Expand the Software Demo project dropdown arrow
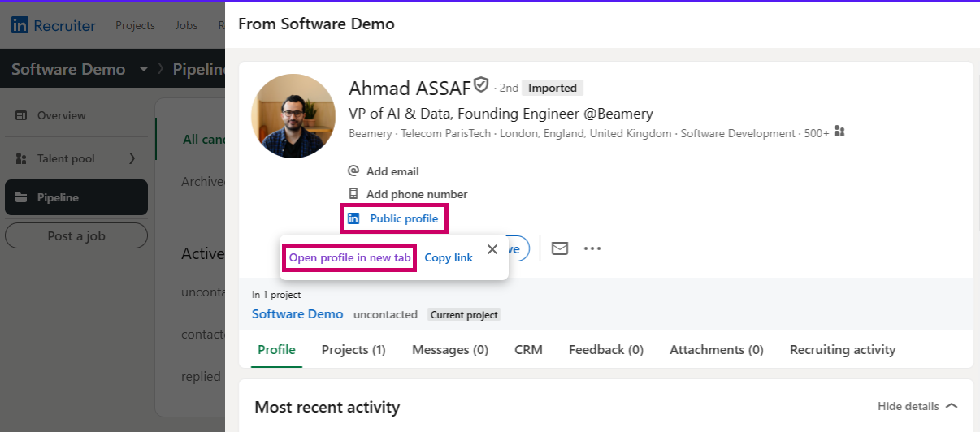The image size is (980, 432). tap(144, 69)
